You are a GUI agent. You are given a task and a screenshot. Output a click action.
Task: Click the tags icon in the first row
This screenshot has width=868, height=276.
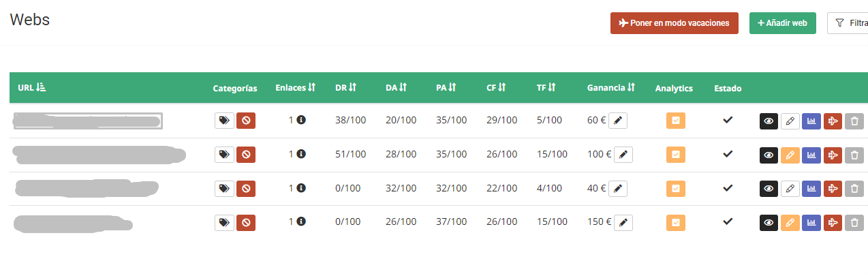(x=223, y=121)
